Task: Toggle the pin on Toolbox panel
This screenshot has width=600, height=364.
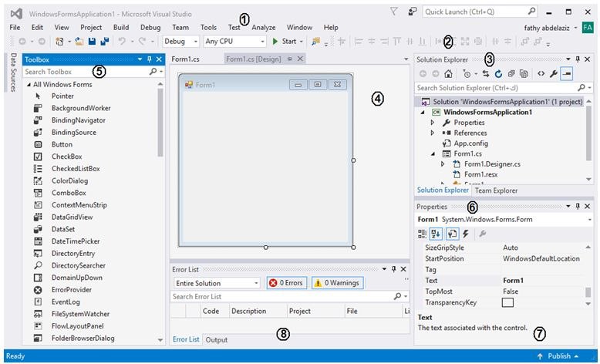Action: coord(150,59)
